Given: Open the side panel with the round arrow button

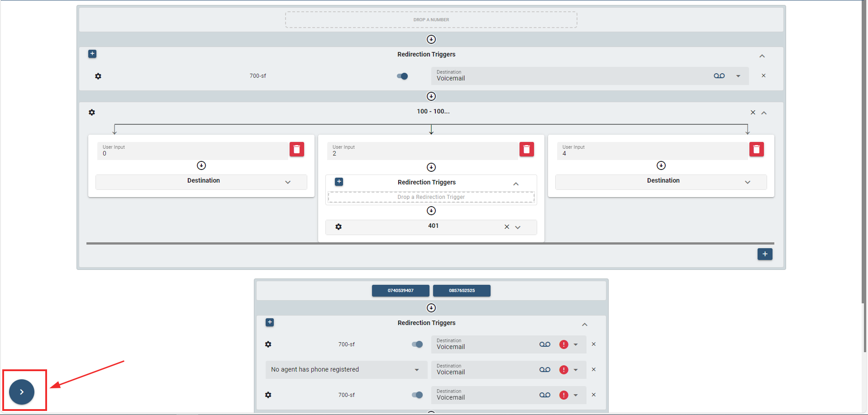Looking at the screenshot, I should tap(22, 392).
